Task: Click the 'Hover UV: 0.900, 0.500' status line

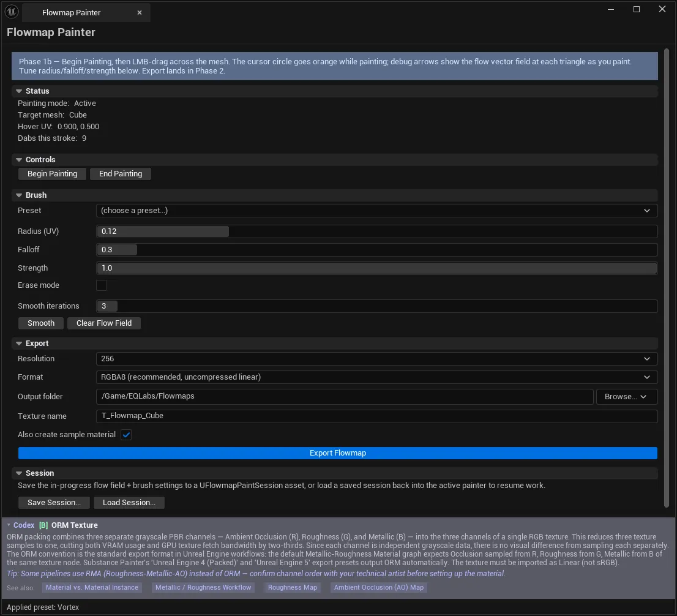Action: [x=58, y=127]
